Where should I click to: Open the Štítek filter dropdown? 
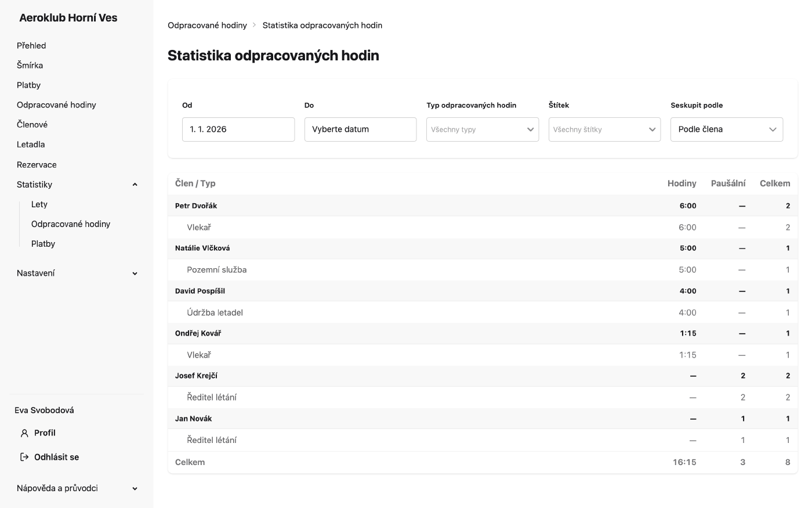[604, 129]
